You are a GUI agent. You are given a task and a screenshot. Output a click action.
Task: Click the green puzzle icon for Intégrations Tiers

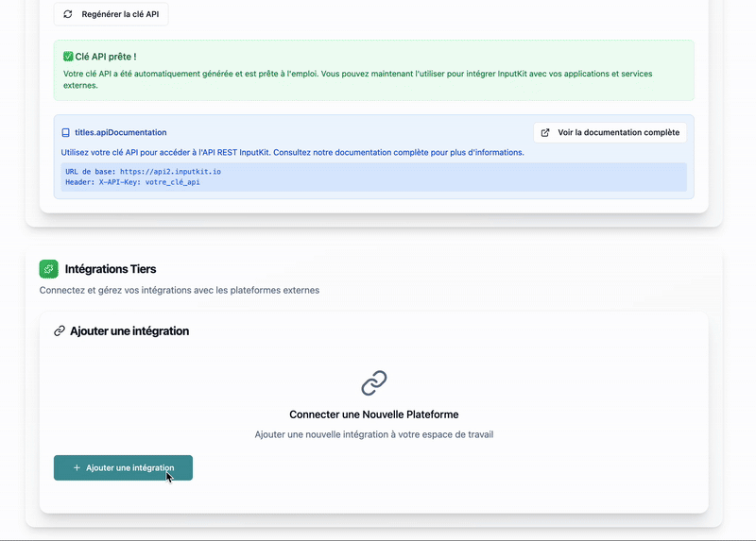coord(49,269)
